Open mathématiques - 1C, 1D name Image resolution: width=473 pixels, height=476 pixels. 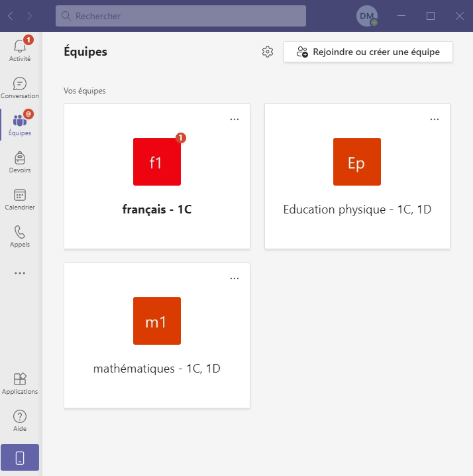tap(157, 369)
